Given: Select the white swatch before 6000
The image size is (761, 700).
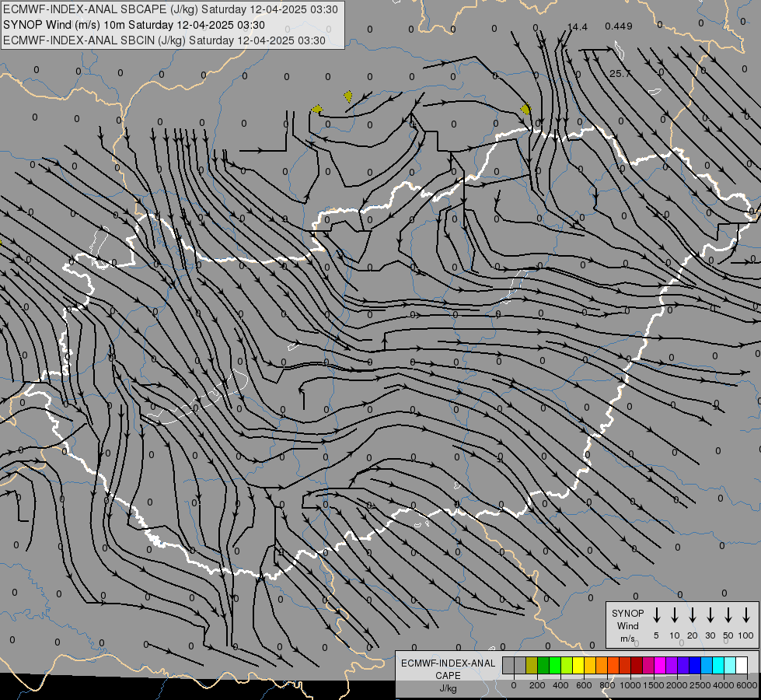Looking at the screenshot, I should click(741, 665).
